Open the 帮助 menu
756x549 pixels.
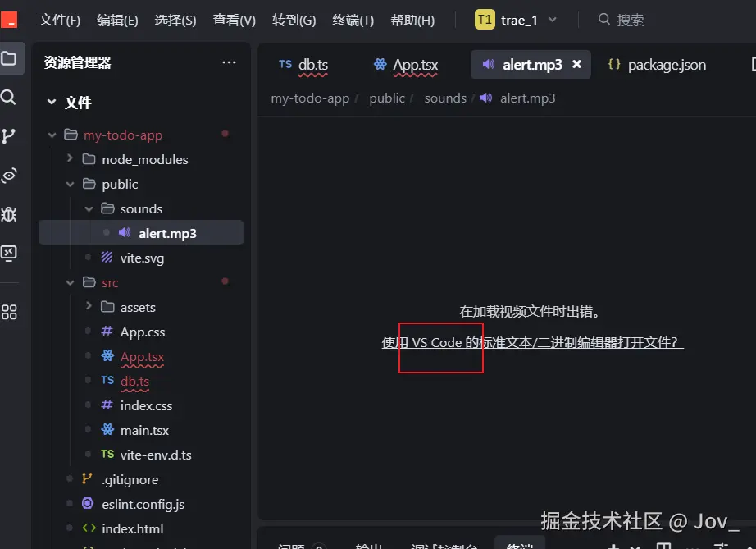412,20
